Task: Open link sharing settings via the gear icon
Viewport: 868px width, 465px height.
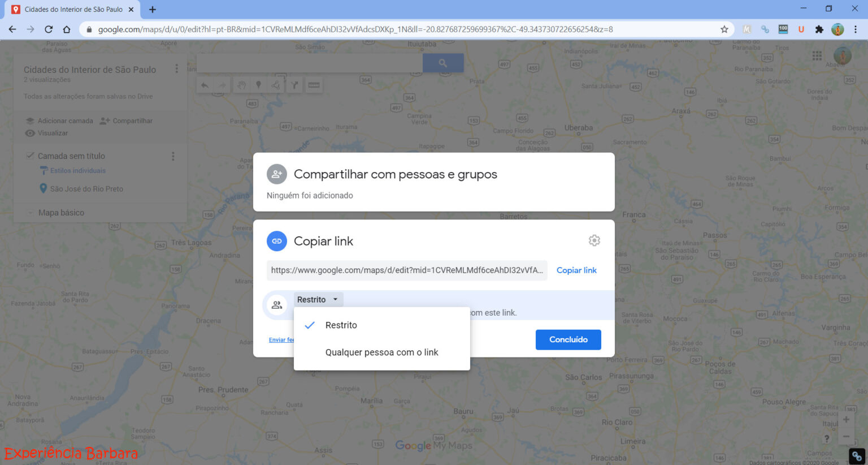Action: [594, 240]
